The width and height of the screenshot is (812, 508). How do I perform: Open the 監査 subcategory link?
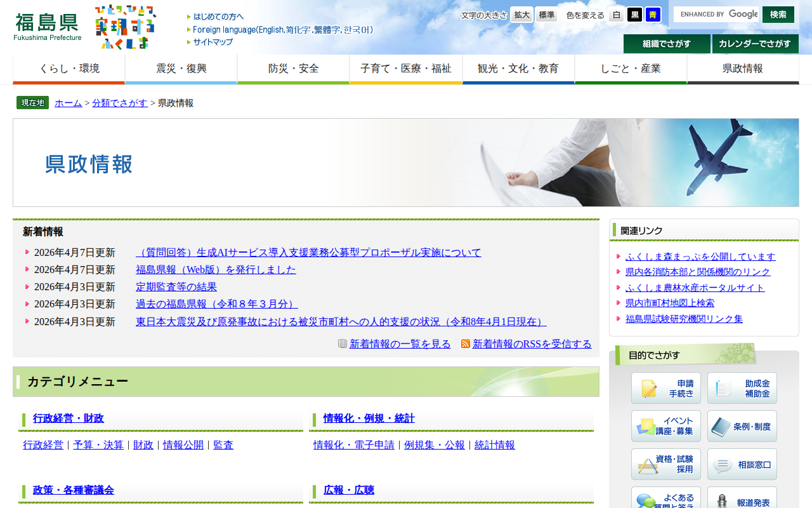pyautogui.click(x=223, y=445)
